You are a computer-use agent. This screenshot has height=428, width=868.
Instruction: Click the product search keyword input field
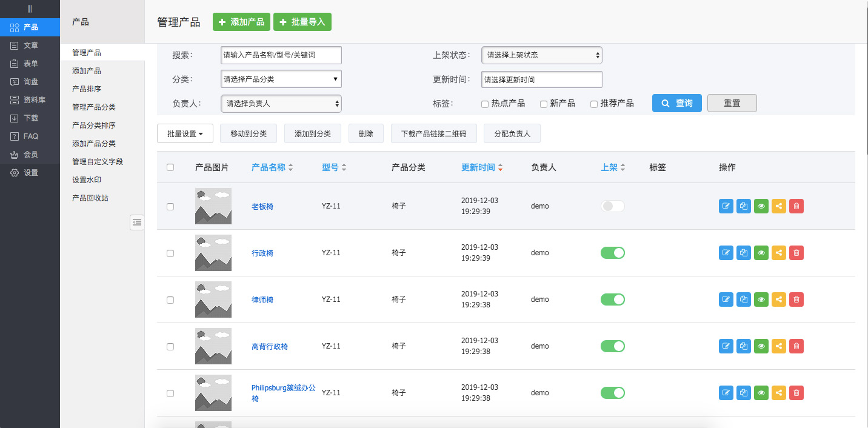click(281, 55)
